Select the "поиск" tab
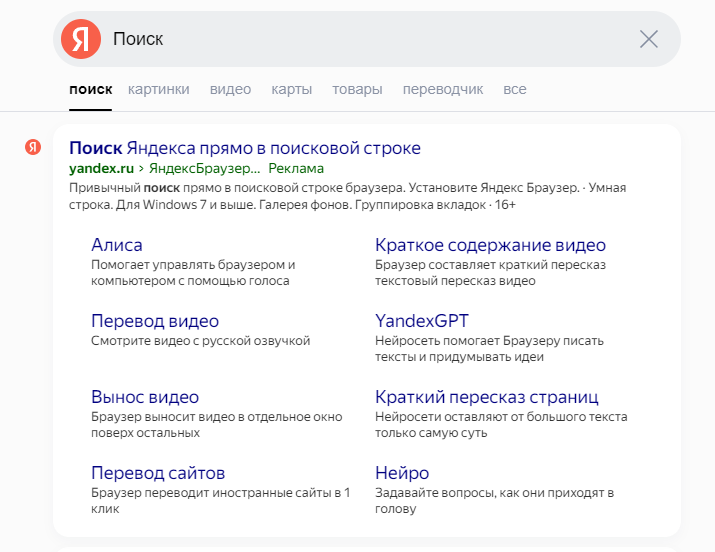This screenshot has width=715, height=552. 90,89
